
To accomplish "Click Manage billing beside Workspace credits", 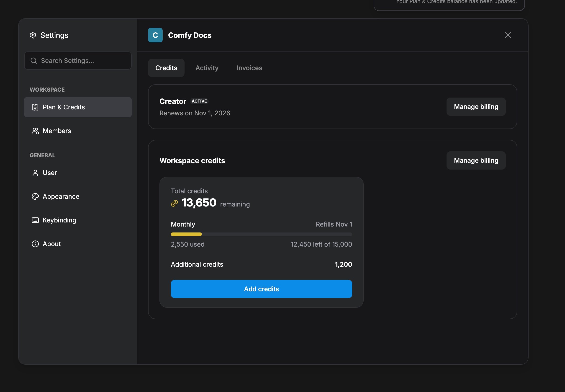I will click(476, 160).
